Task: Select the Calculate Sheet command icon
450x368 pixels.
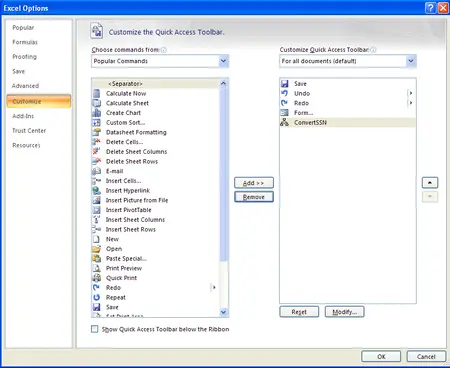Action: (x=97, y=103)
